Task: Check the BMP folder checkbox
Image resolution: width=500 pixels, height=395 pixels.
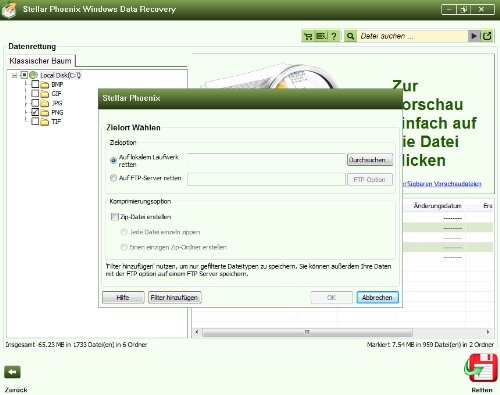Action: point(35,84)
